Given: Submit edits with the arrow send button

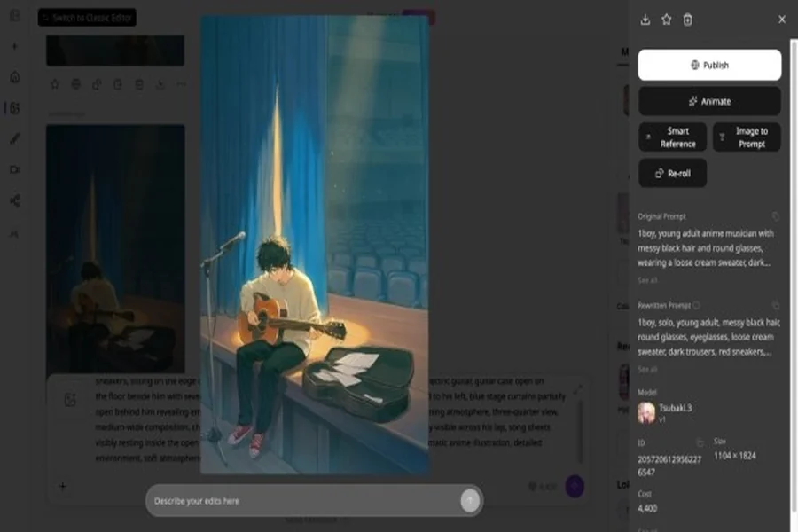Looking at the screenshot, I should (470, 500).
